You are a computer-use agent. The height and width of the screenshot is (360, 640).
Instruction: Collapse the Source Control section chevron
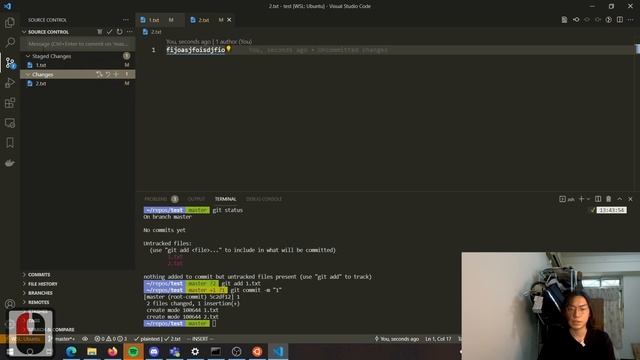point(24,32)
